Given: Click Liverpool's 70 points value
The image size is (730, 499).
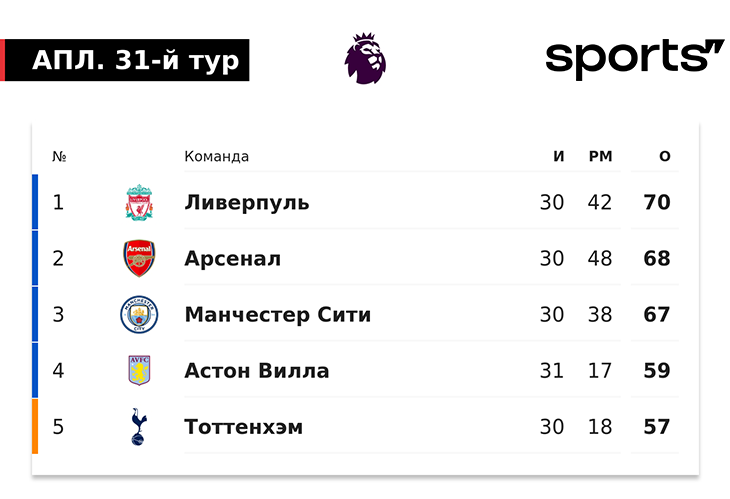Looking at the screenshot, I should click(x=657, y=202).
